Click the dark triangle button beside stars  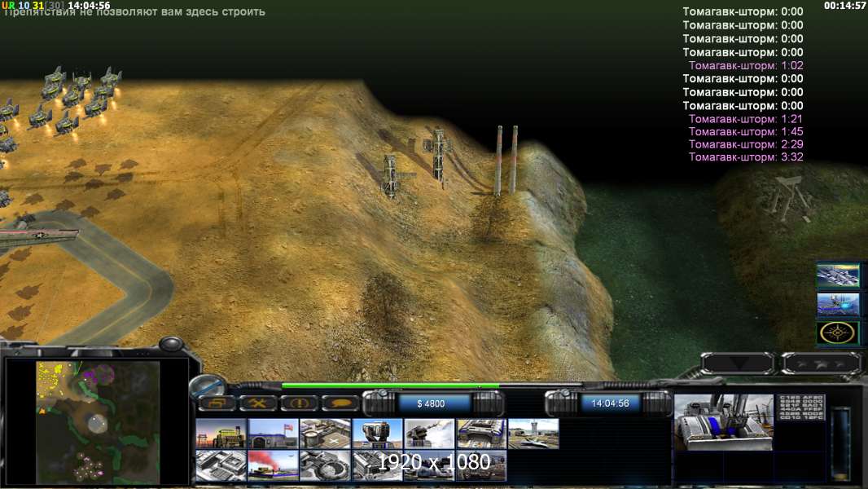[x=738, y=363]
